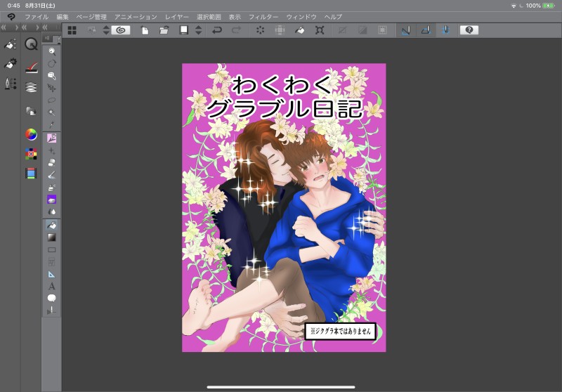The image size is (562, 392).
Task: Select the Correct line tool
Action: coord(52,311)
